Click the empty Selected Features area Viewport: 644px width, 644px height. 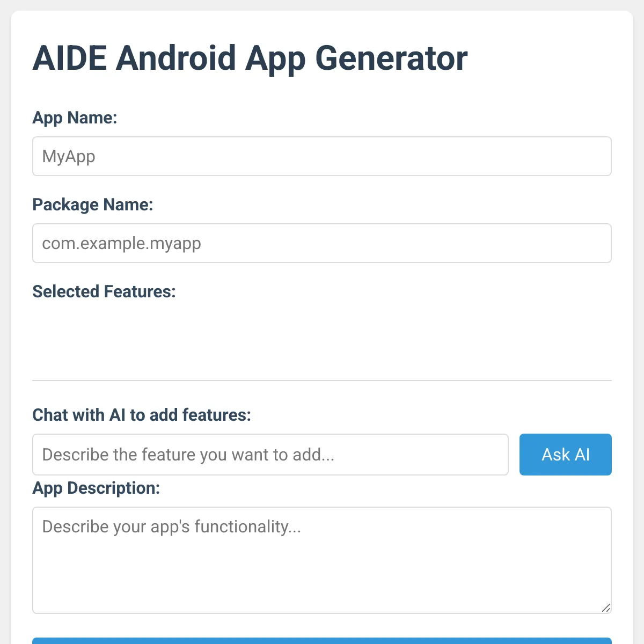click(322, 338)
